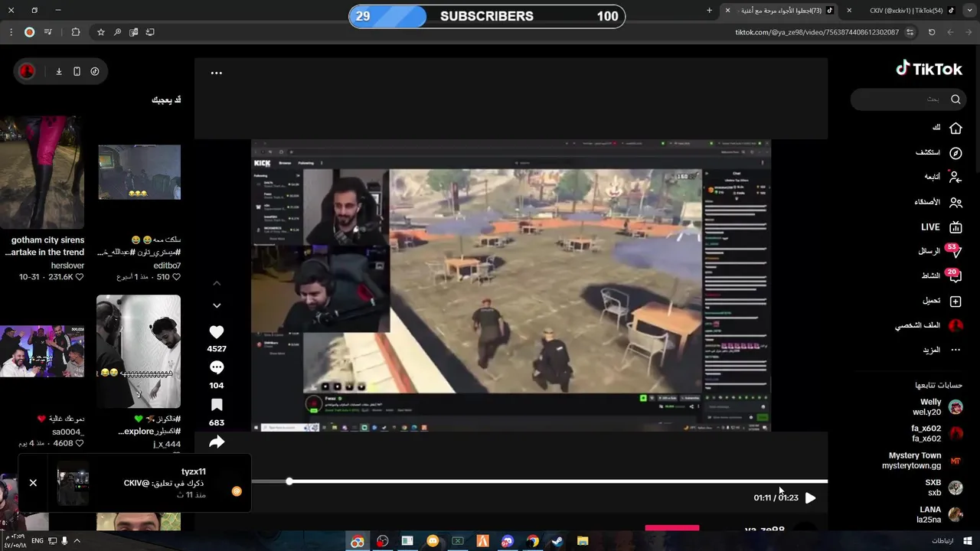
Task: Go to previous video with up chevron
Action: click(217, 283)
